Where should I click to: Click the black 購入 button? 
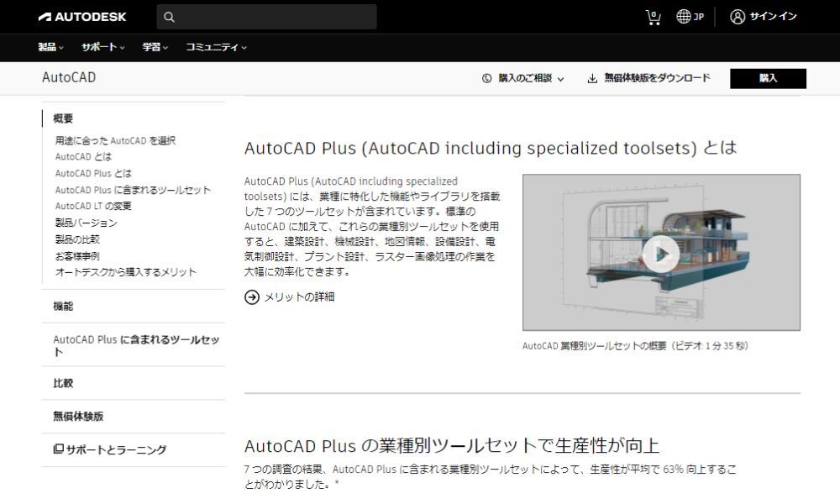click(768, 78)
